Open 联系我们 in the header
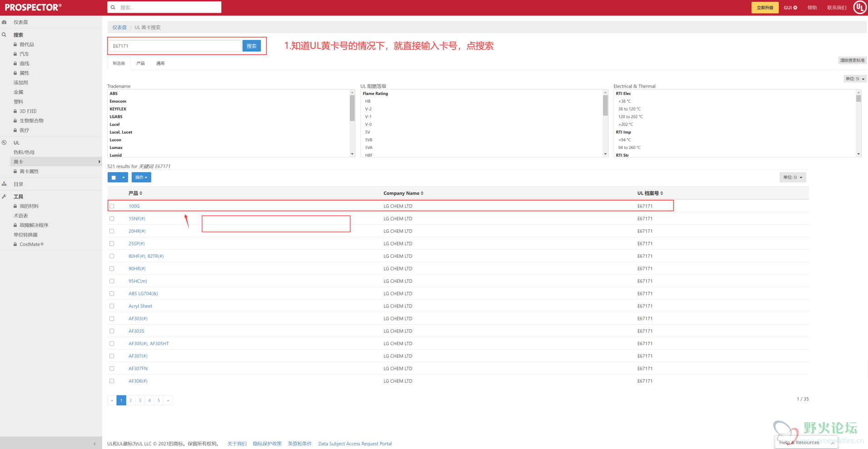868x449 pixels. [x=837, y=8]
